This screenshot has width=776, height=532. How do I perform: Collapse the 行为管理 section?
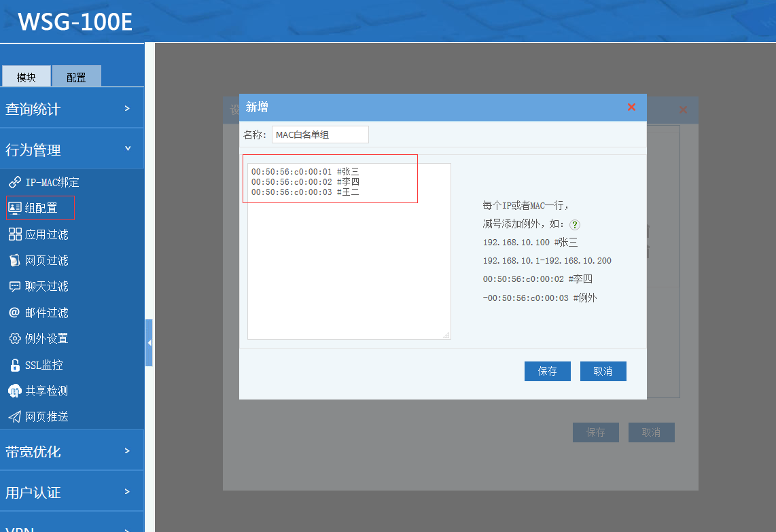coord(71,149)
